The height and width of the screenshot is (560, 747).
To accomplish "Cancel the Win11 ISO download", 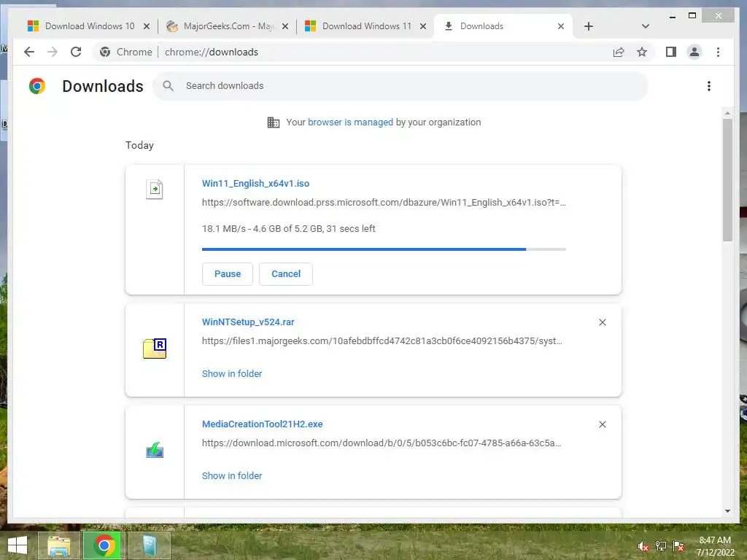I will pyautogui.click(x=286, y=274).
